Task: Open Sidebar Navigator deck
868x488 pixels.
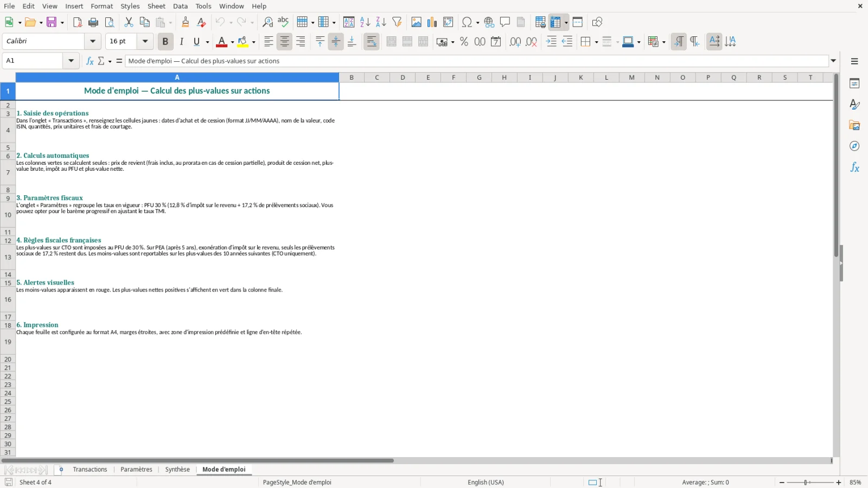Action: click(x=854, y=146)
